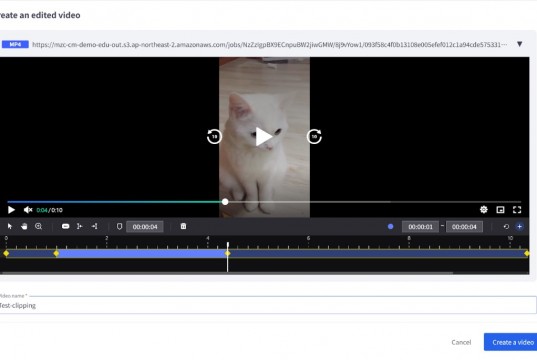Click the set out-point trim icon
Screen dimensions: 537x360
[95, 226]
